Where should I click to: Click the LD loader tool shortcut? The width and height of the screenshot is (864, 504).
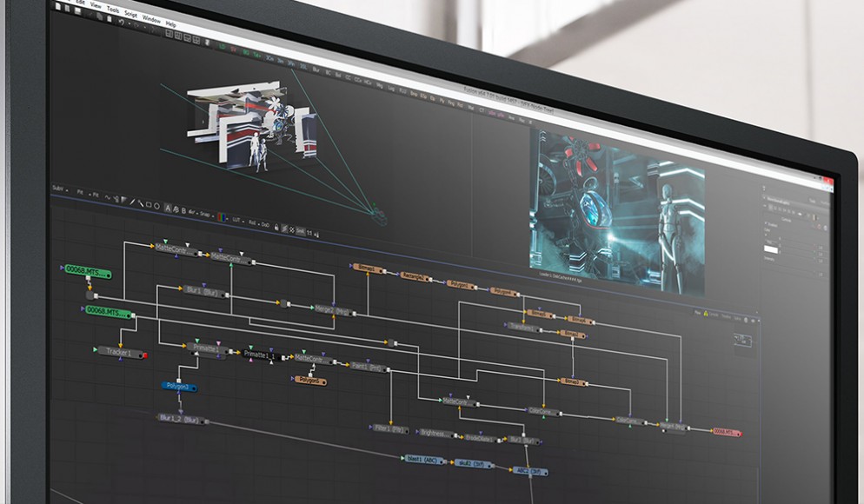(223, 47)
